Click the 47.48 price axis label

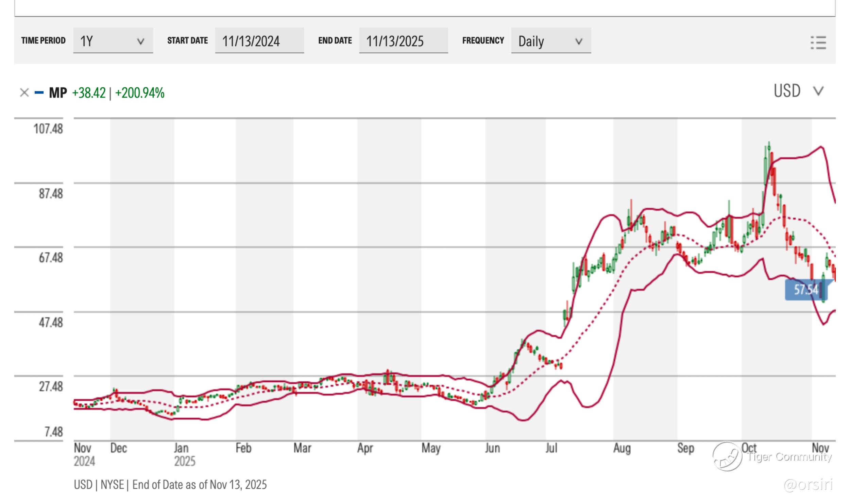click(51, 322)
